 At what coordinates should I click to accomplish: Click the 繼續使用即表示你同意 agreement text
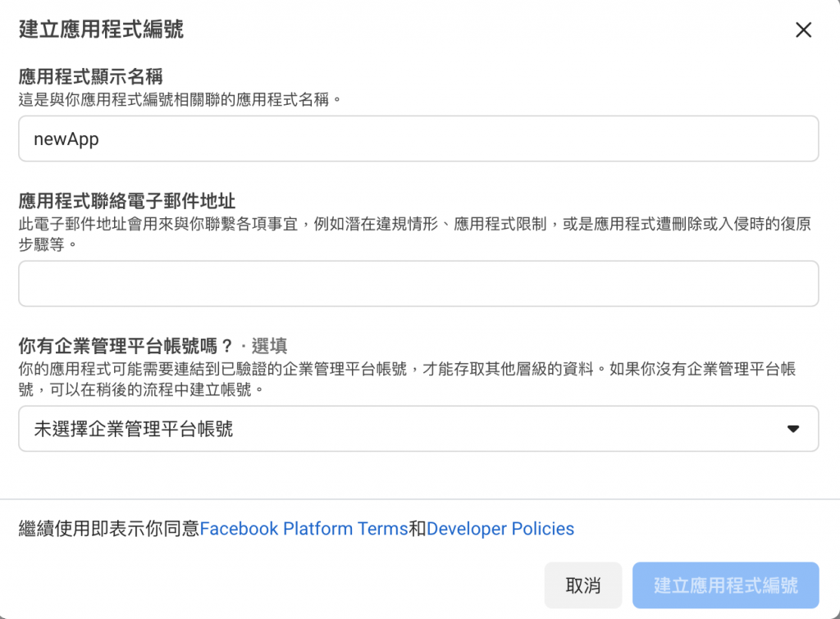[109, 529]
